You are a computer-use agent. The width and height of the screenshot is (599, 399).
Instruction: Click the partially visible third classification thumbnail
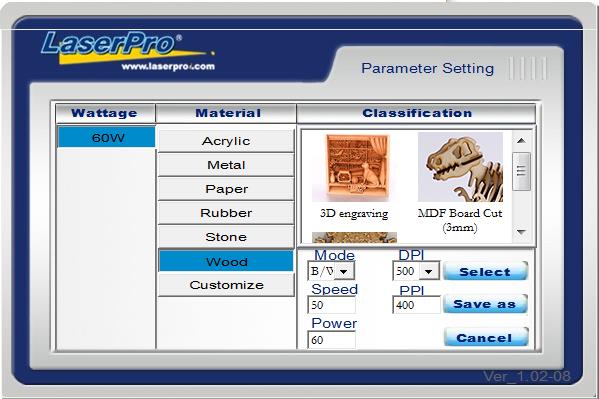354,237
